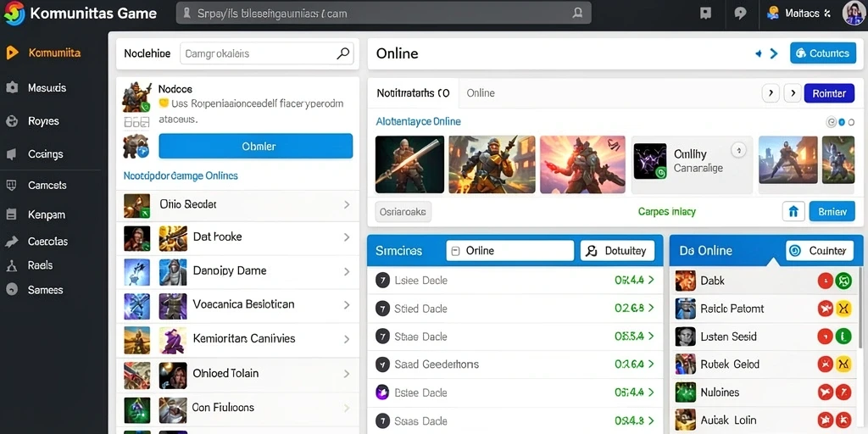The image size is (868, 434).
Task: Click the Roimter button
Action: [x=829, y=93]
